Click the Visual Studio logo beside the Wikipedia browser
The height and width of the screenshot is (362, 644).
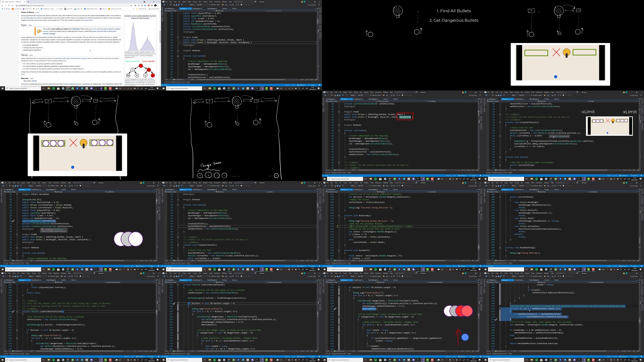tap(163, 2)
